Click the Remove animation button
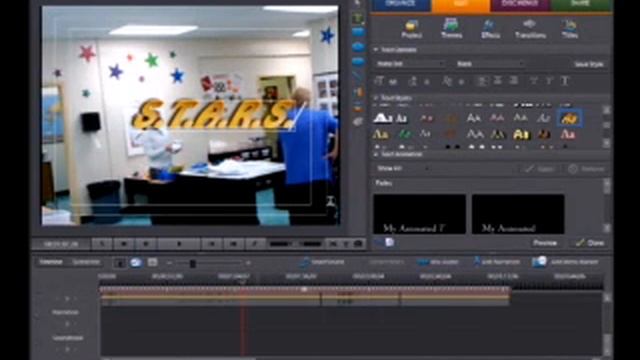Screen dimensions: 640x360 click(587, 169)
